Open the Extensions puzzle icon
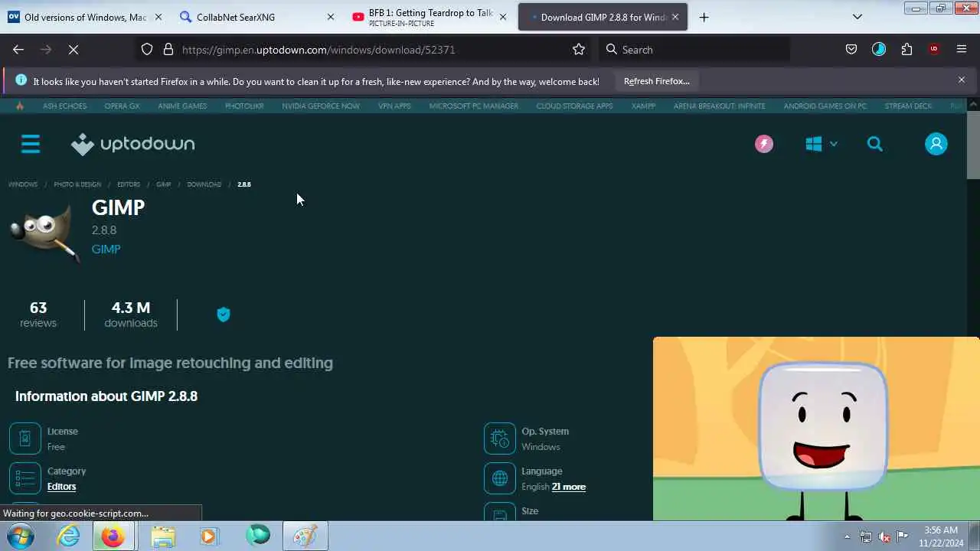980x551 pixels. (906, 49)
